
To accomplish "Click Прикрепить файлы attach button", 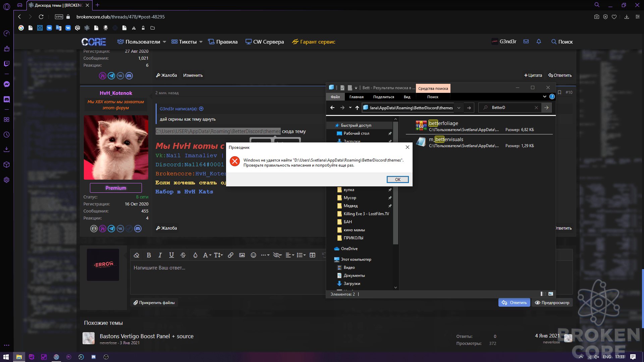I will (154, 302).
